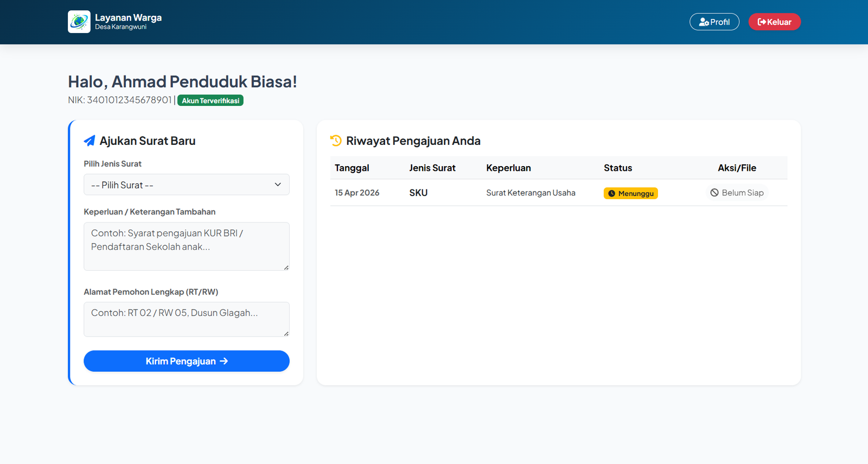Click the clock icon in Menunggu badge
Screen dimensions: 868x464
pyautogui.click(x=611, y=194)
